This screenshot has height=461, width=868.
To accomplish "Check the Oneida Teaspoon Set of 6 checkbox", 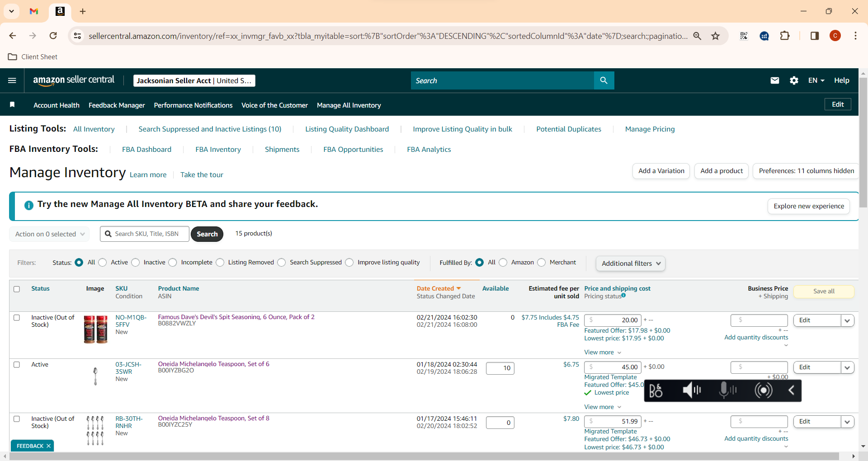I will coord(17,365).
